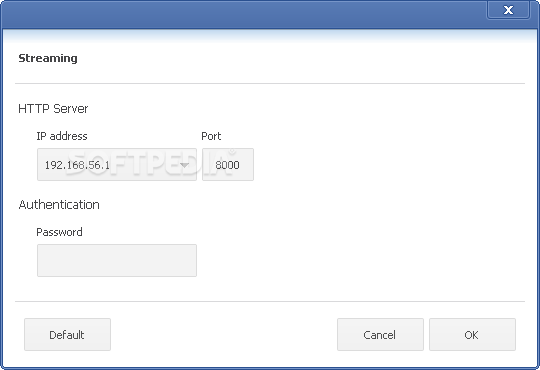Image resolution: width=540 pixels, height=370 pixels.
Task: Click the Password label
Action: 59,232
